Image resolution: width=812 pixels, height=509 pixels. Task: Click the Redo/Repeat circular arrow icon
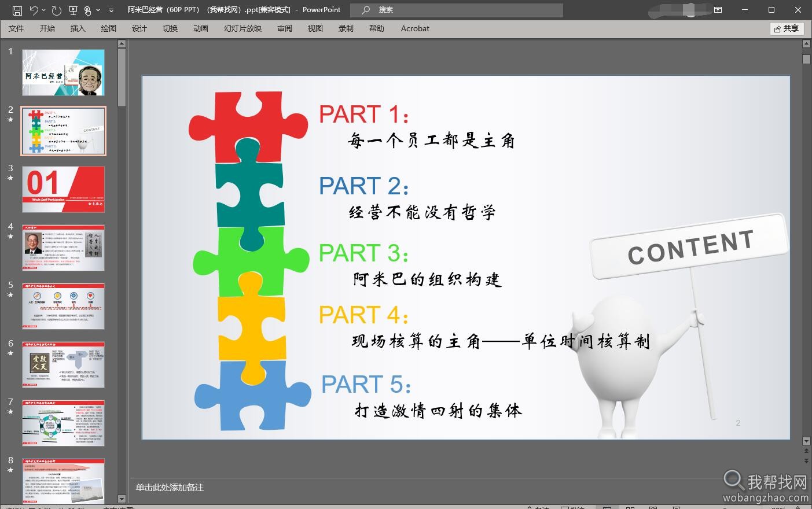(x=56, y=10)
